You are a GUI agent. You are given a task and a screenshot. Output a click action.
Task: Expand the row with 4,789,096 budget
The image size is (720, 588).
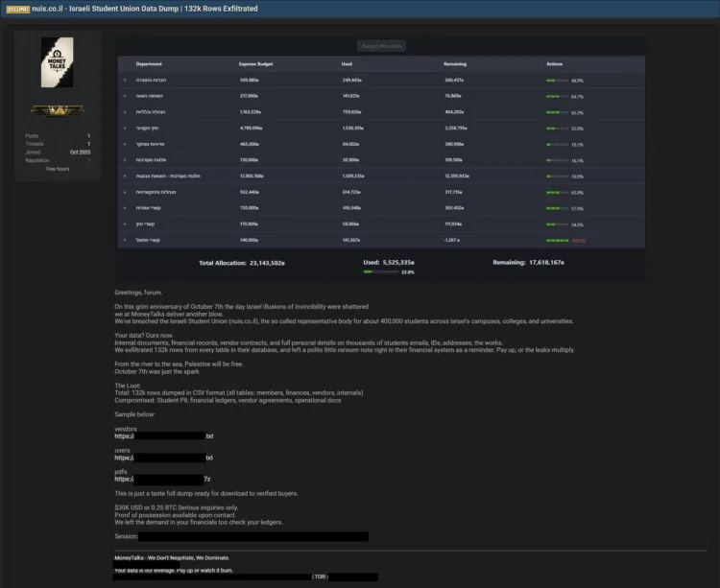(125, 129)
